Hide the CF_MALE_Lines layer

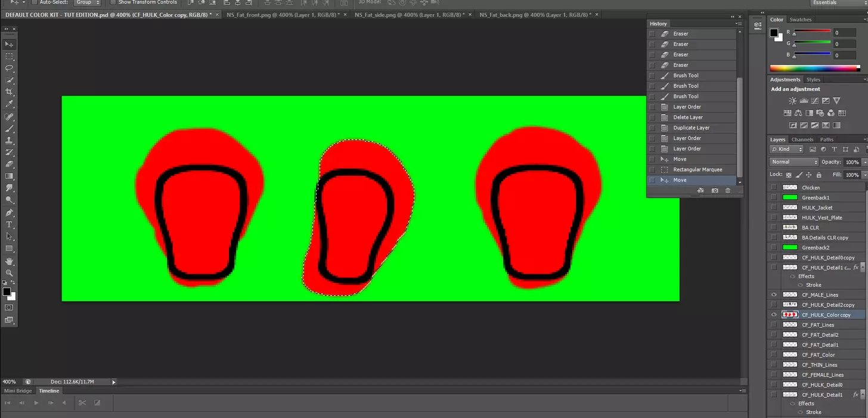tap(774, 295)
